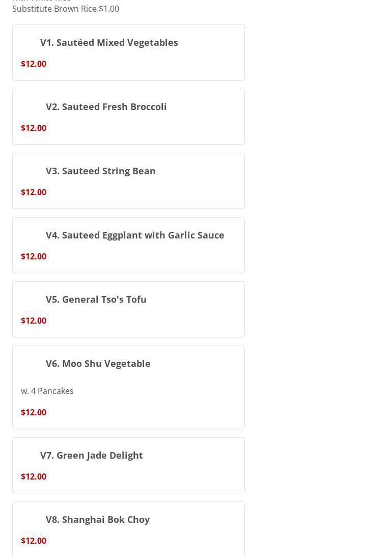Click the $12.00 price for Sauteed String Bean
This screenshot has height=557, width=392.
pos(34,192)
